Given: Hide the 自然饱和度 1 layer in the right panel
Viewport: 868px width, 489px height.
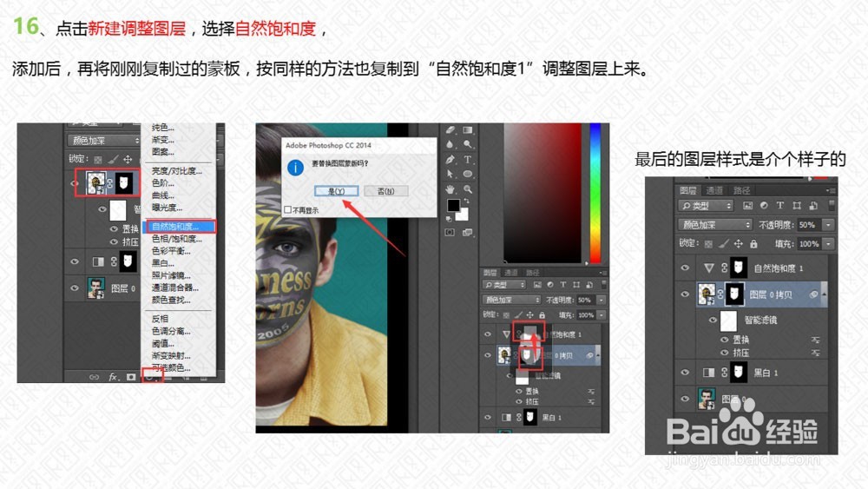Looking at the screenshot, I should point(686,268).
